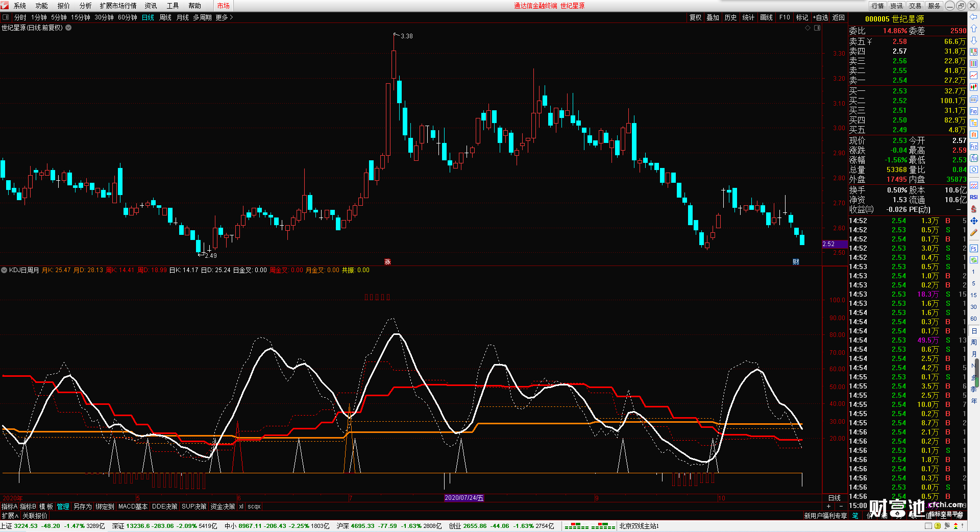Screen dimensions: 980x532
Task: Toggle the chart panel maximize square icon
Action: (817, 28)
